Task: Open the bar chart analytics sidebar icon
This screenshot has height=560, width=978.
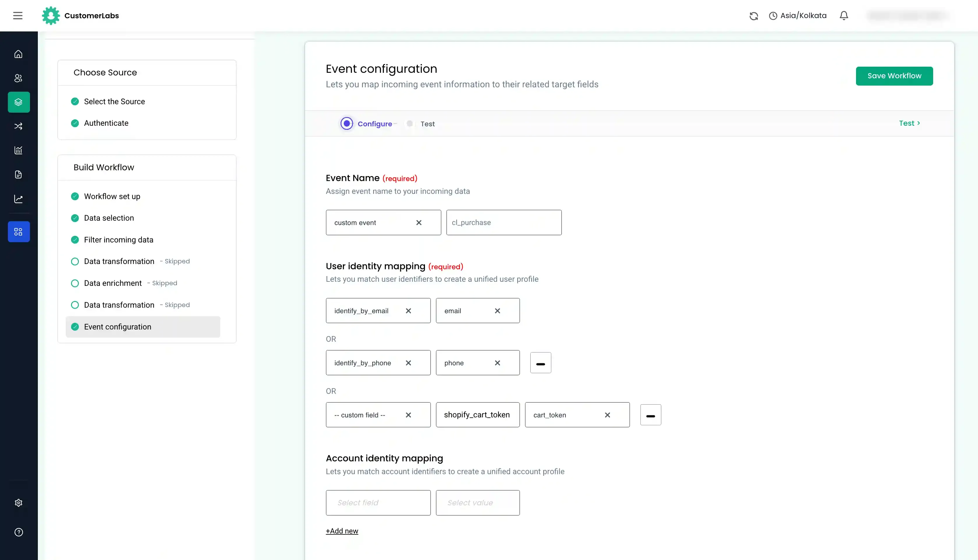Action: [x=18, y=150]
